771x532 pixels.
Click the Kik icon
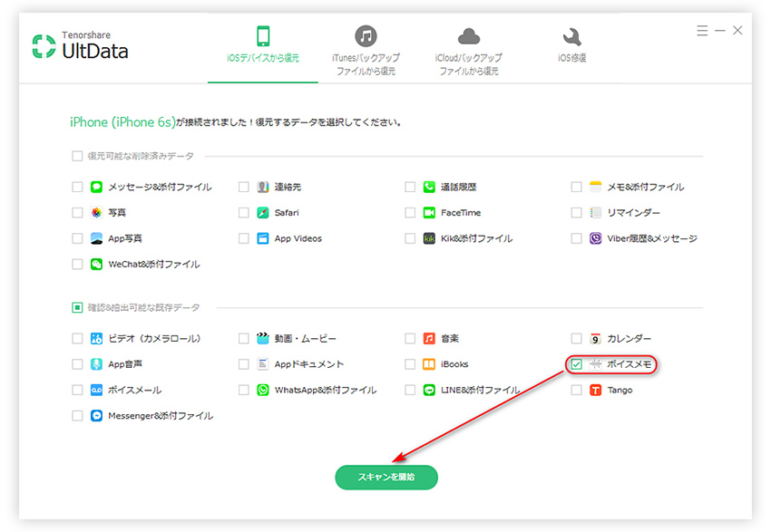429,238
